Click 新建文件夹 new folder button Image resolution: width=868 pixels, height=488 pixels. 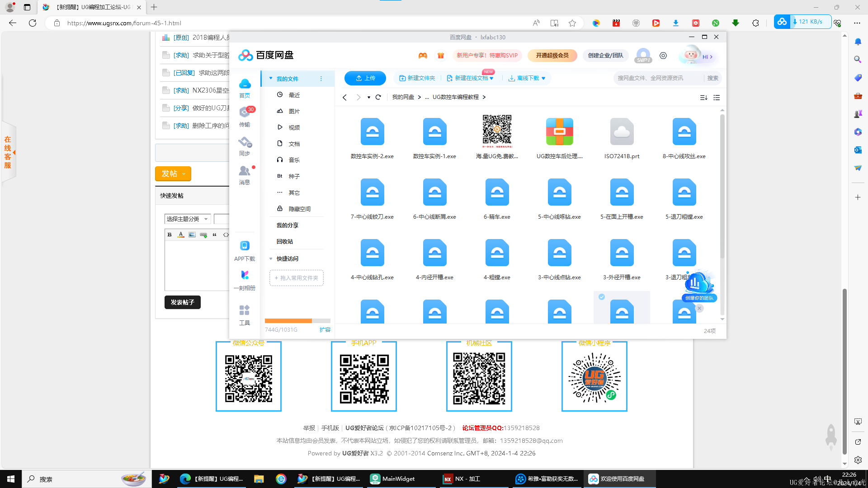(x=417, y=78)
